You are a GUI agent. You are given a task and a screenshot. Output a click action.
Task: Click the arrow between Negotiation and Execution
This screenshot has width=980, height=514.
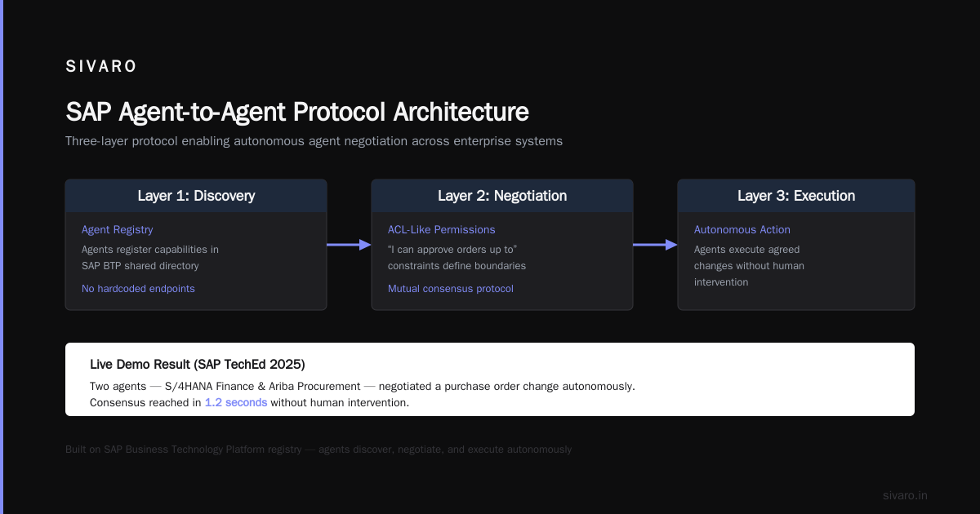click(x=655, y=244)
